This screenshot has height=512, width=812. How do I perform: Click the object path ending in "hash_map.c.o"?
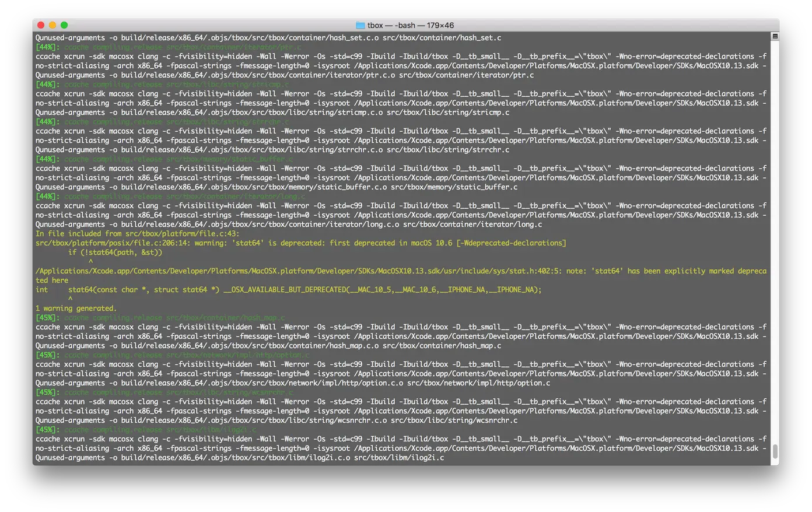[250, 346]
